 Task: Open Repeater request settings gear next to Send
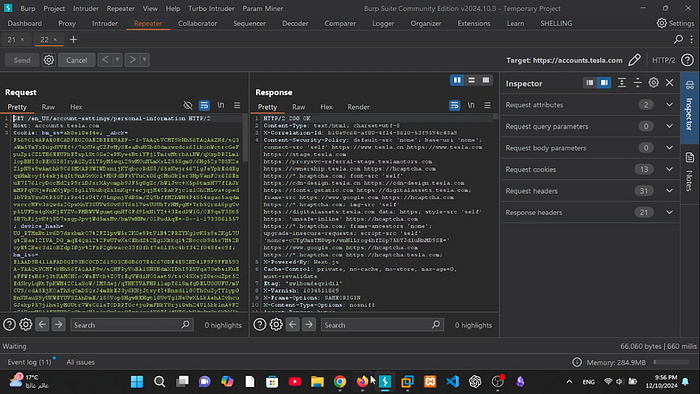[x=49, y=60]
